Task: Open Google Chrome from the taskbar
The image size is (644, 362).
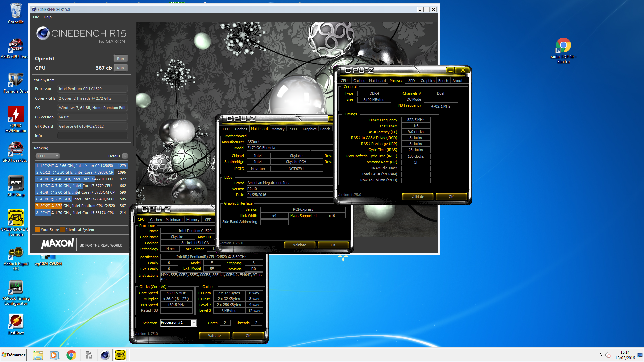Action: pyautogui.click(x=71, y=355)
